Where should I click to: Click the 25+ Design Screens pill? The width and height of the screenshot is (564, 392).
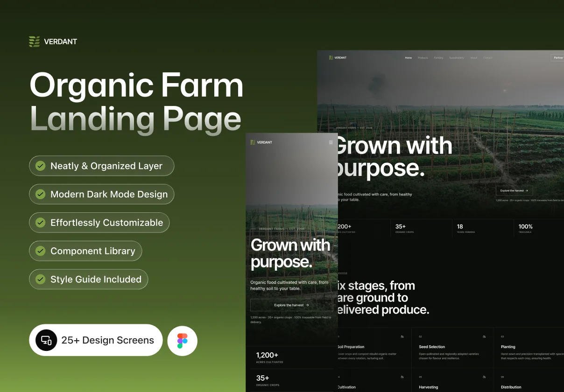96,340
